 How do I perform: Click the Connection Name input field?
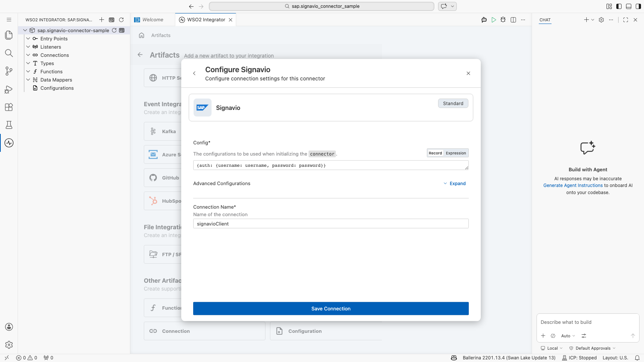(331, 224)
